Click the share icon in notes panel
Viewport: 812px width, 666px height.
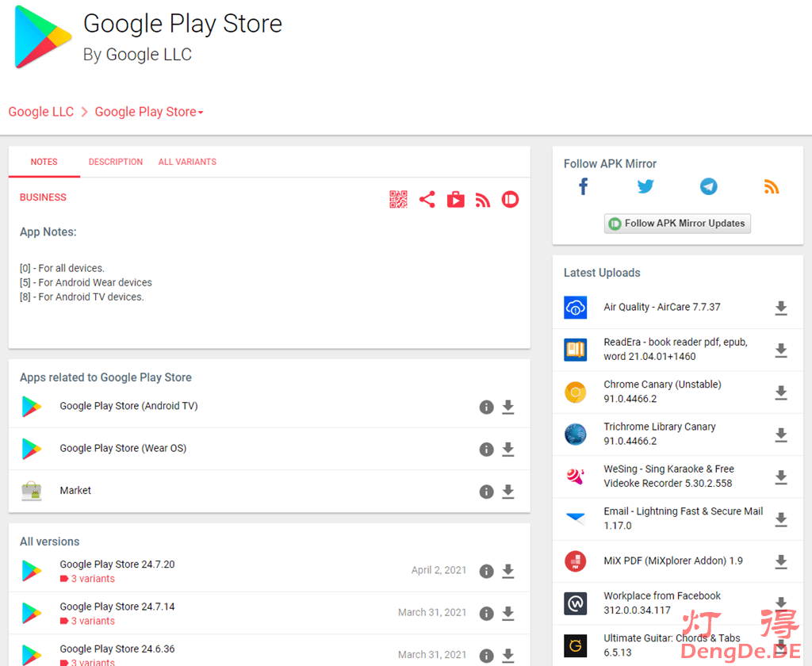[427, 199]
